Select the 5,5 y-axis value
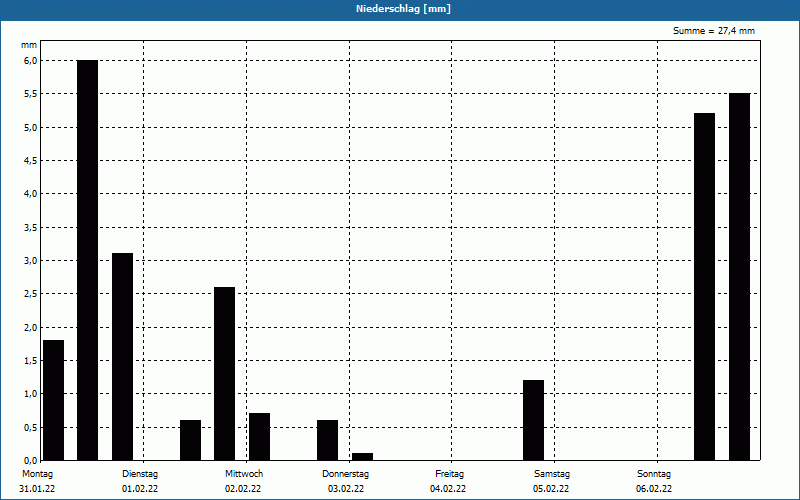The height and width of the screenshot is (500, 800). point(31,94)
